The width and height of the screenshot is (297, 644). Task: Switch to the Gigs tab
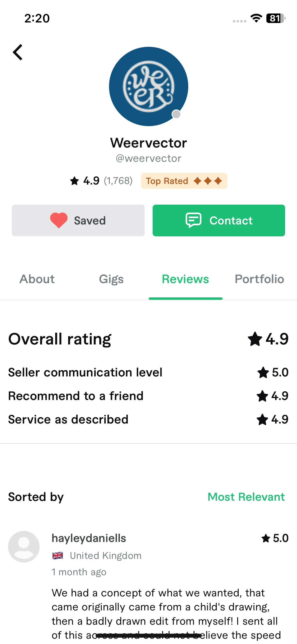[111, 279]
